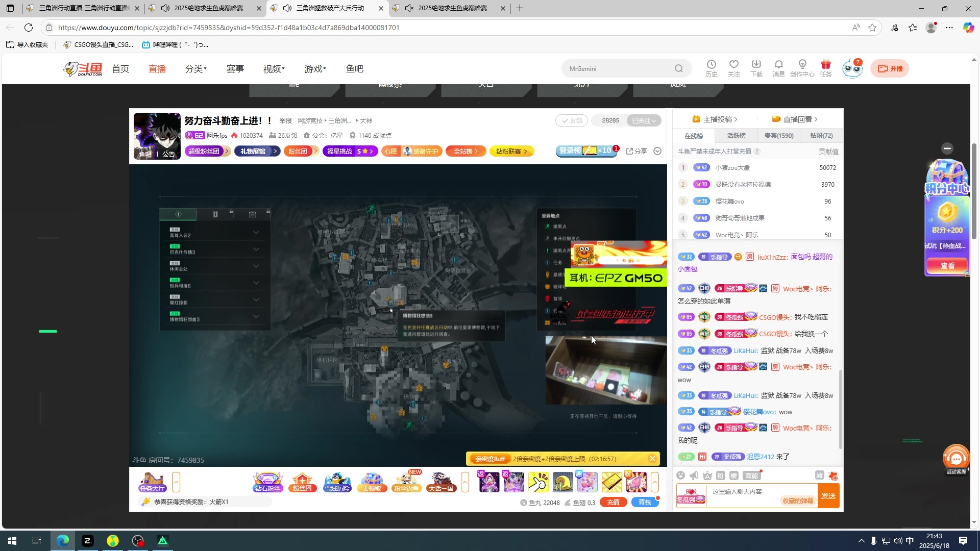Favorite this page with the star icon

click(x=872, y=28)
